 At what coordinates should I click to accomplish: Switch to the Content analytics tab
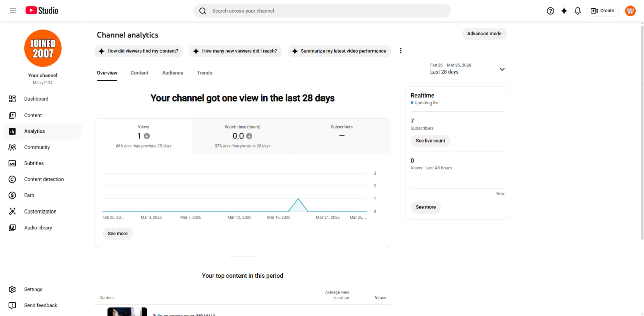click(x=139, y=73)
